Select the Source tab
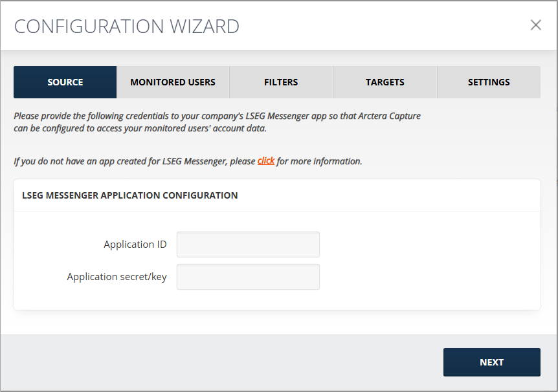 click(65, 82)
